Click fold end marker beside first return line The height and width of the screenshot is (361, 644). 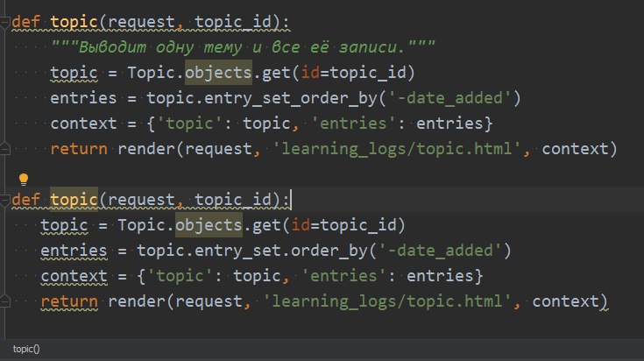(4, 149)
